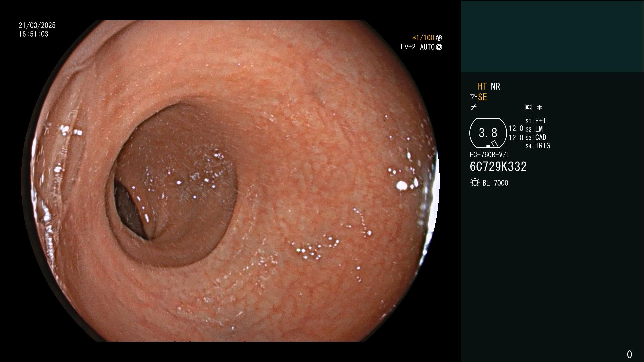Click the upper 12.0 value beside S2
The width and height of the screenshot is (644, 362).
[x=516, y=128]
